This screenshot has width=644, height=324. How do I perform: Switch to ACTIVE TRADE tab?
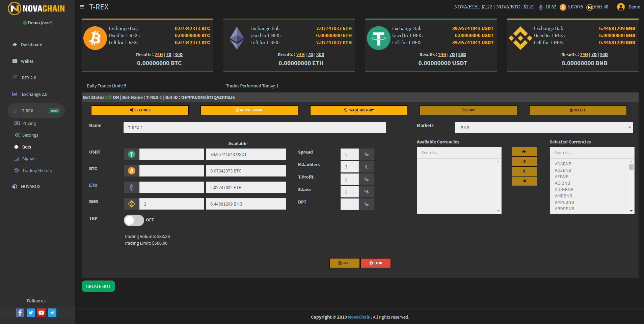click(249, 110)
